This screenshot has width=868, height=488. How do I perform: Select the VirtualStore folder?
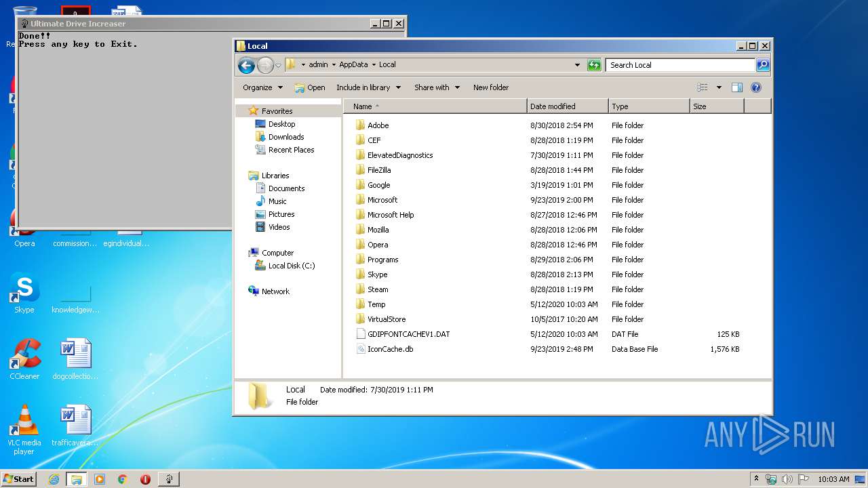[x=387, y=319]
